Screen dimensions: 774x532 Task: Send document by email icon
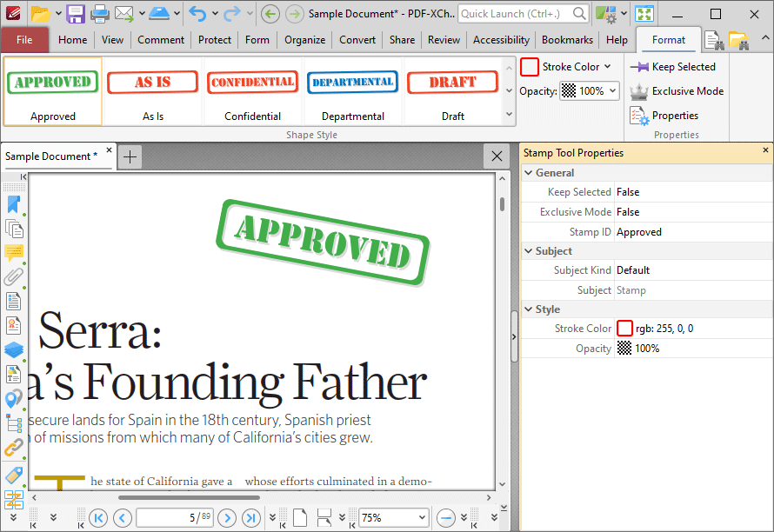(124, 14)
